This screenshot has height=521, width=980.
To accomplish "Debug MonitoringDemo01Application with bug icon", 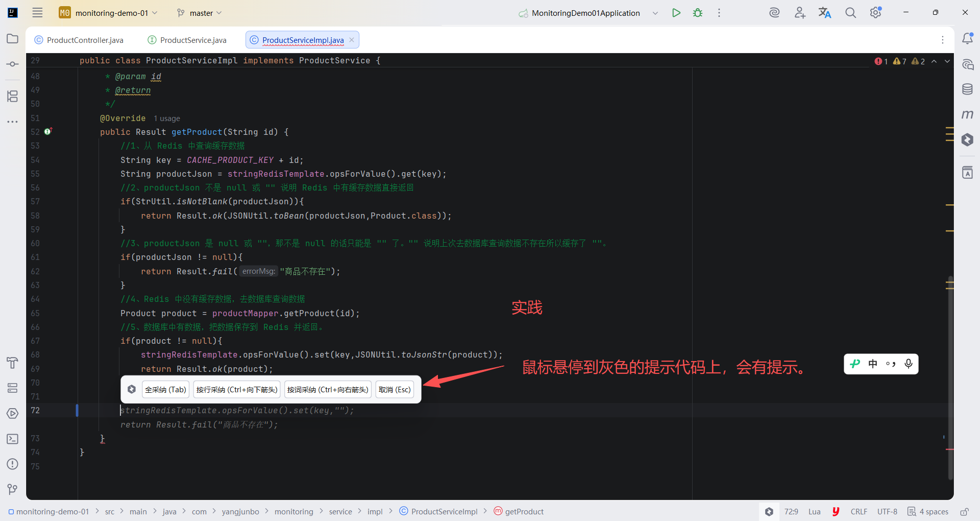I will click(698, 13).
